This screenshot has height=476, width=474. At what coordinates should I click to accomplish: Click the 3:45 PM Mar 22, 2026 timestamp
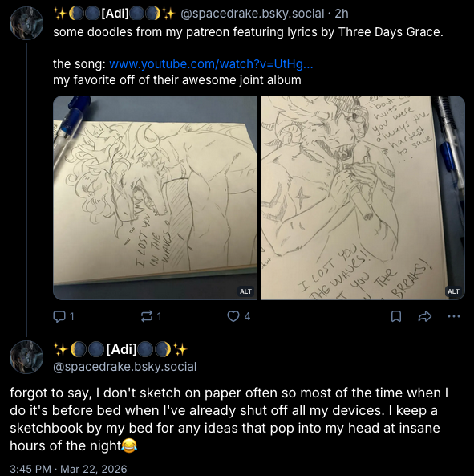pos(68,469)
